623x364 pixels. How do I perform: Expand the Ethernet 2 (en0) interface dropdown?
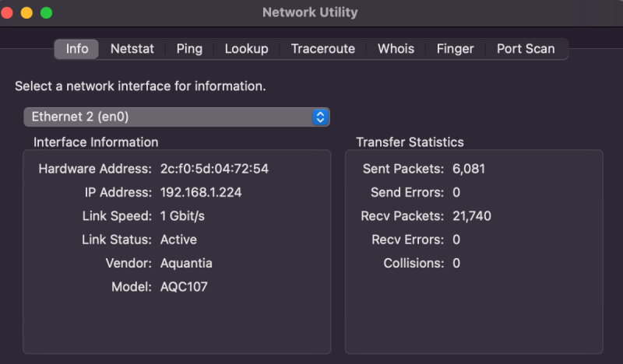pos(177,117)
